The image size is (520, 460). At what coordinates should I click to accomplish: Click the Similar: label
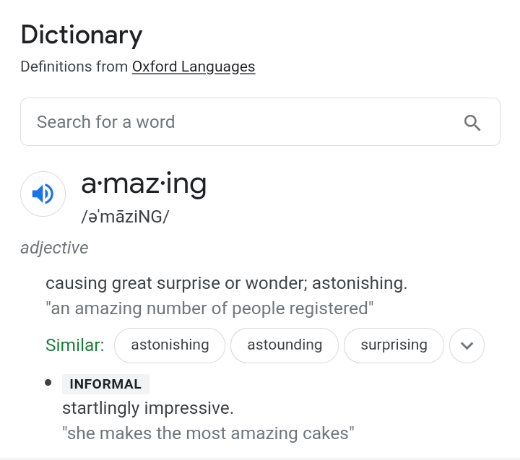point(75,345)
